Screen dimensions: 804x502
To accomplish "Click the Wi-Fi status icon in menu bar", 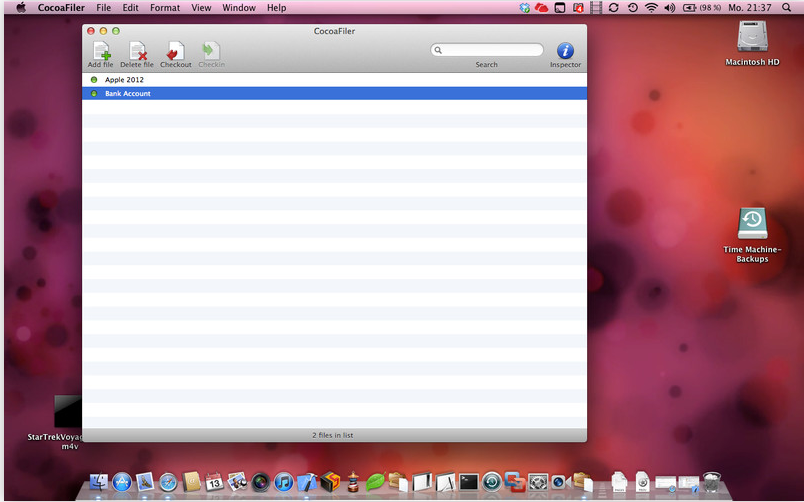I will [x=651, y=8].
